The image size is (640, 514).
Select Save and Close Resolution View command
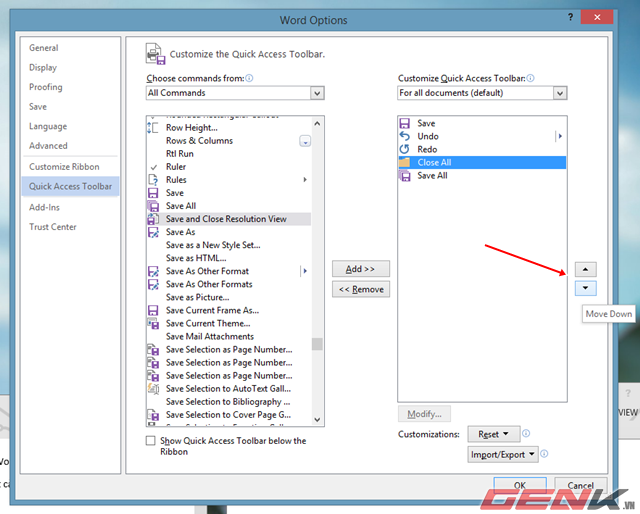pos(226,219)
